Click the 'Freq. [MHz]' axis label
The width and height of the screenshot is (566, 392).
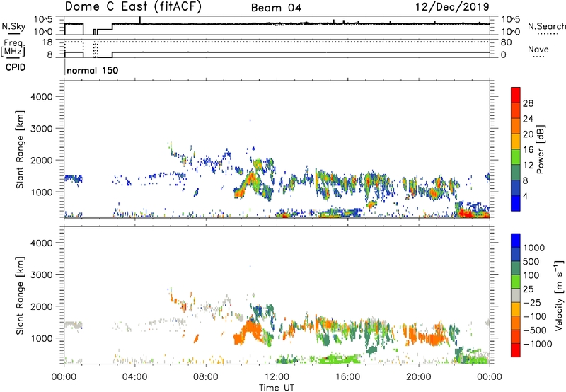point(13,47)
